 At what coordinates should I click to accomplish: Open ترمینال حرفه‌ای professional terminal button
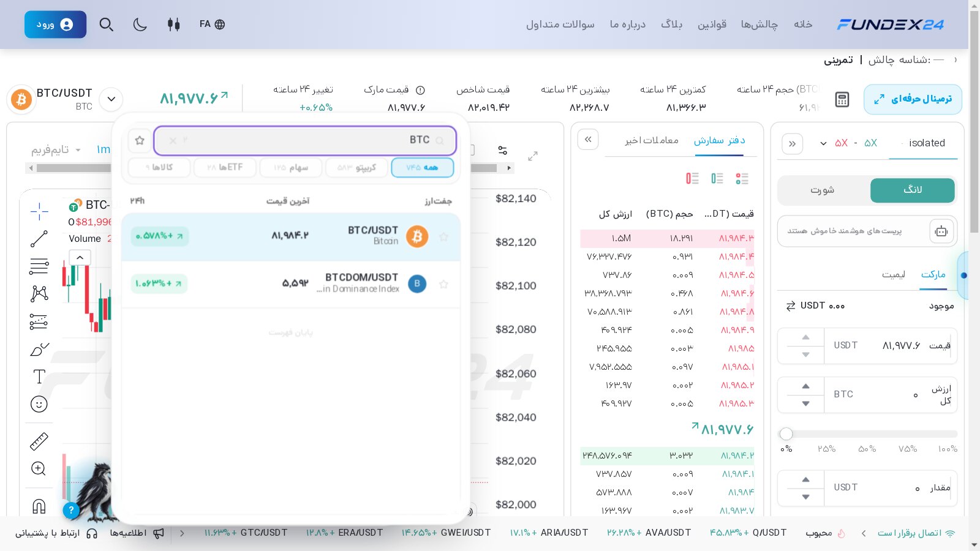click(x=913, y=99)
